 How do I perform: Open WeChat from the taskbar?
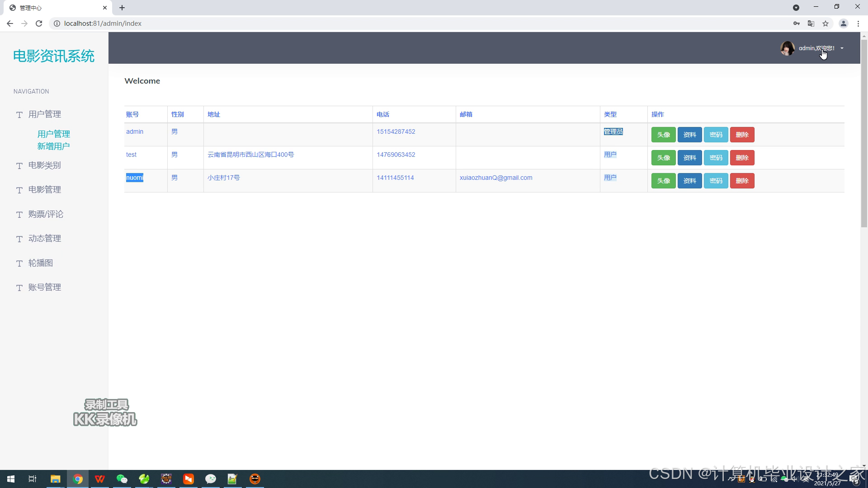(122, 479)
